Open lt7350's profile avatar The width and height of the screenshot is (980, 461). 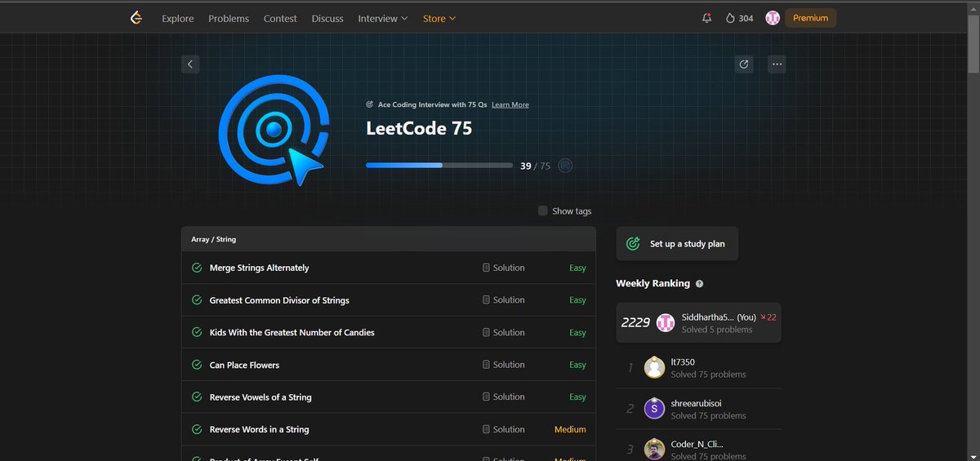coord(654,367)
